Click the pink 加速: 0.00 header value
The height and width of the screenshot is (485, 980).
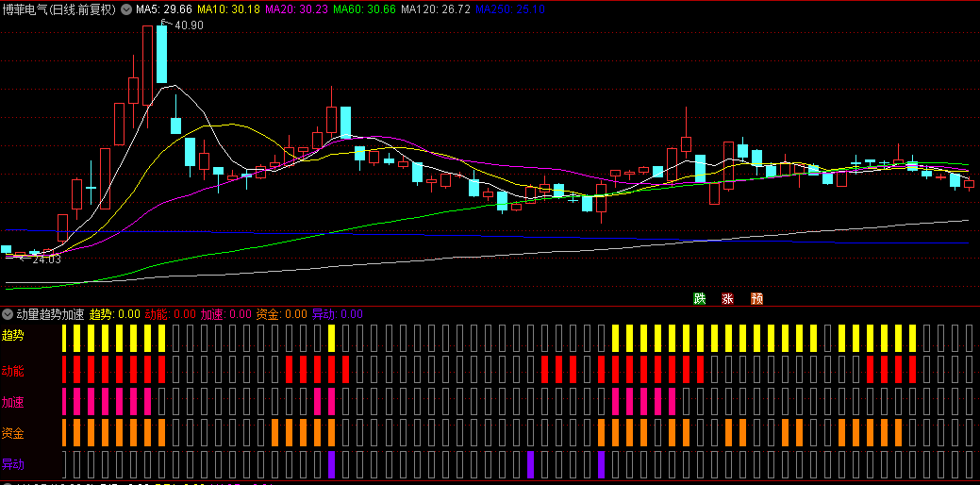[225, 314]
